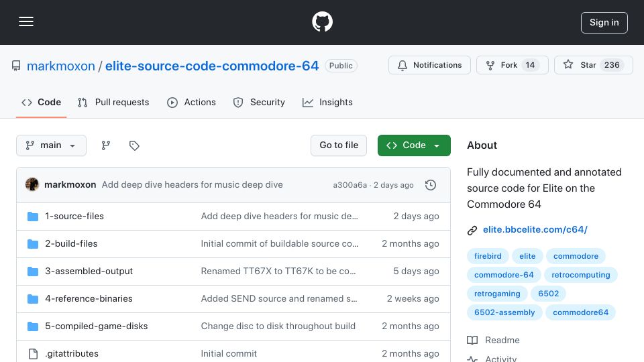
Task: Open the elite.bbcelite.com/c64/ website link
Action: [x=535, y=230]
